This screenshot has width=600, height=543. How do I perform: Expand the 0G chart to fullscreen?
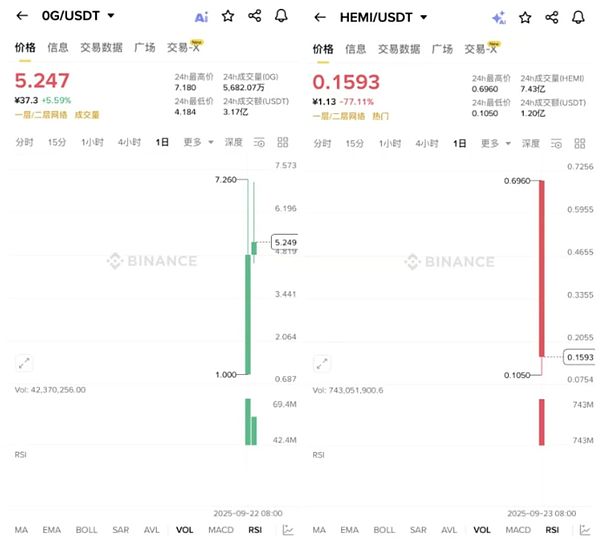click(24, 364)
